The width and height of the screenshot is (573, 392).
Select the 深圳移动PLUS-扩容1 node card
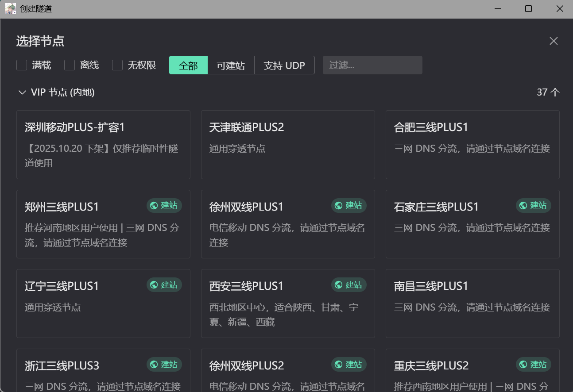coord(103,145)
